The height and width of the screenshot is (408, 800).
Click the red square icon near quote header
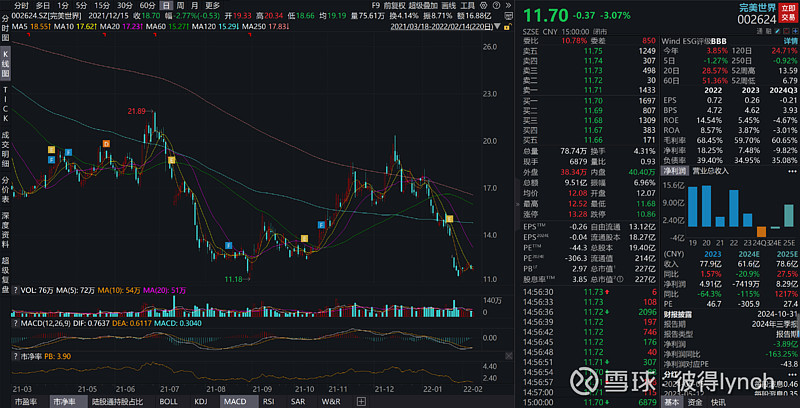tap(786, 31)
